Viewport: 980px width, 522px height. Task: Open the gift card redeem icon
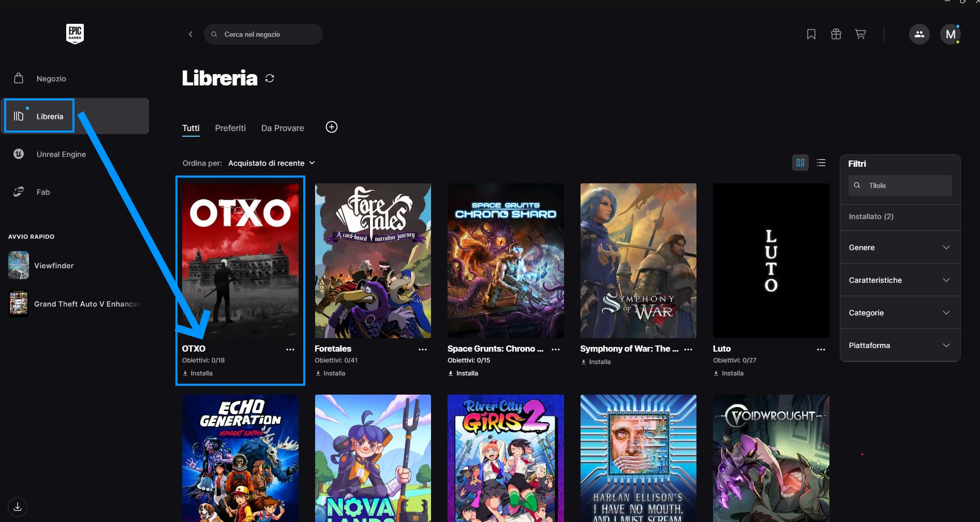click(836, 34)
